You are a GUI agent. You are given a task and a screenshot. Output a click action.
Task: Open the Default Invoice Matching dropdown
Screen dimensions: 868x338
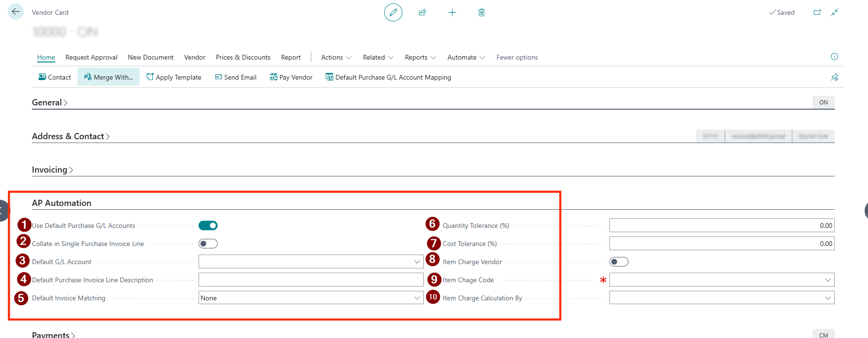(x=417, y=298)
